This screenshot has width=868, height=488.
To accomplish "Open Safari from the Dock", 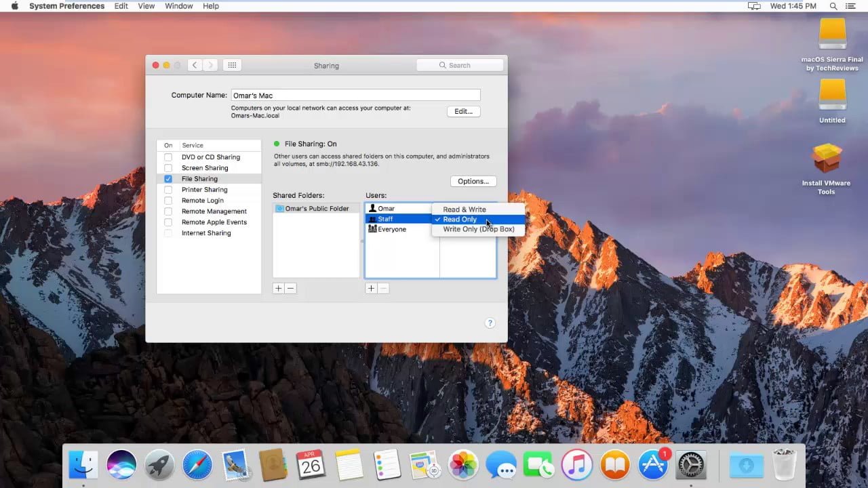I will coord(197,465).
